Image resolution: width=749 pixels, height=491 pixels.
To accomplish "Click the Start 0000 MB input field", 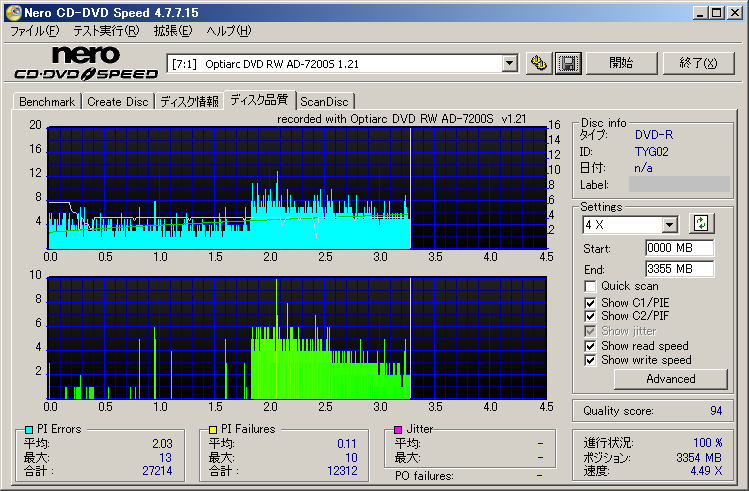I will coord(679,248).
